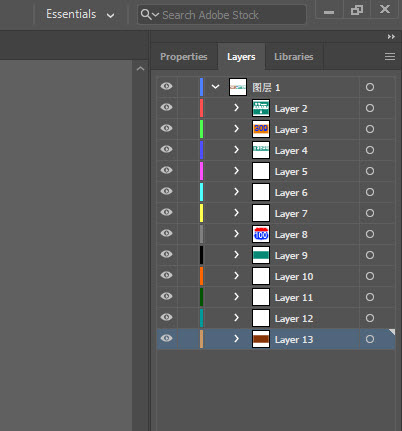Open the Layers panel hamburger menu

tap(390, 57)
